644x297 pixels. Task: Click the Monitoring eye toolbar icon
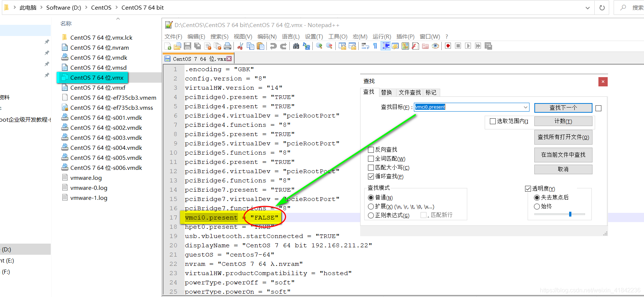(x=435, y=46)
